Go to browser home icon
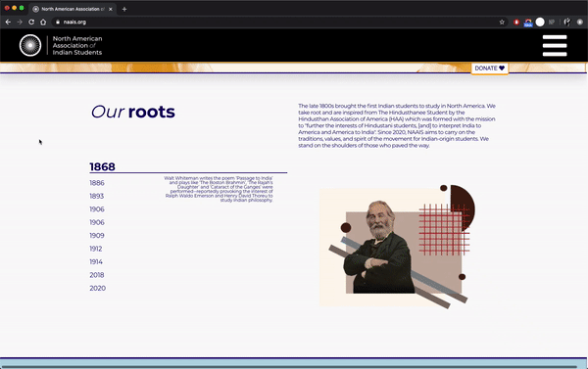This screenshot has width=588, height=369. click(43, 23)
